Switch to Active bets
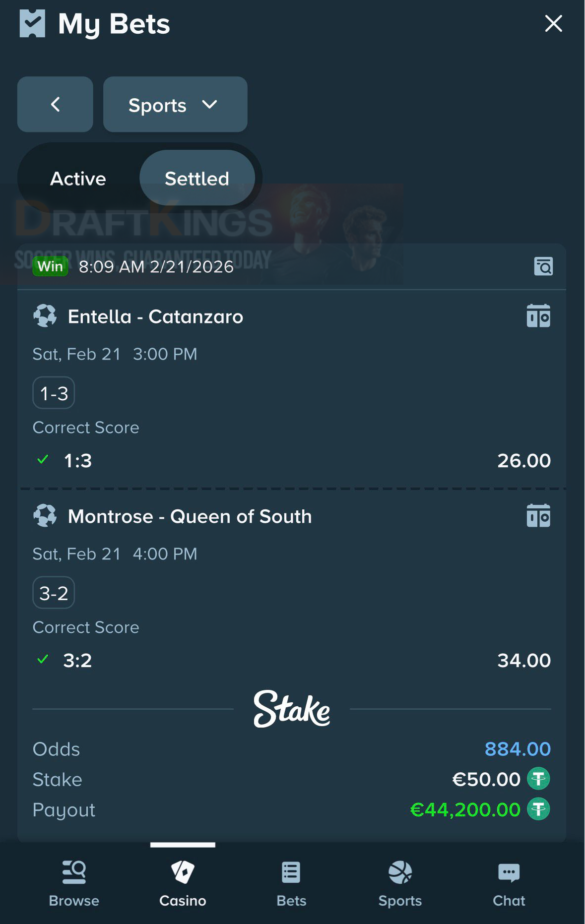 [78, 179]
